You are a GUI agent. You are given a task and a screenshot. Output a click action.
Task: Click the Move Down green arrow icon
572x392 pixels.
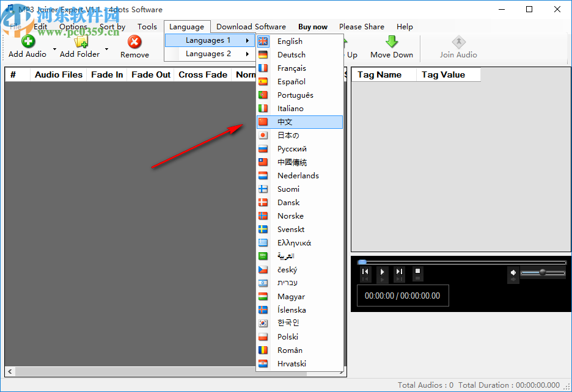(x=391, y=42)
